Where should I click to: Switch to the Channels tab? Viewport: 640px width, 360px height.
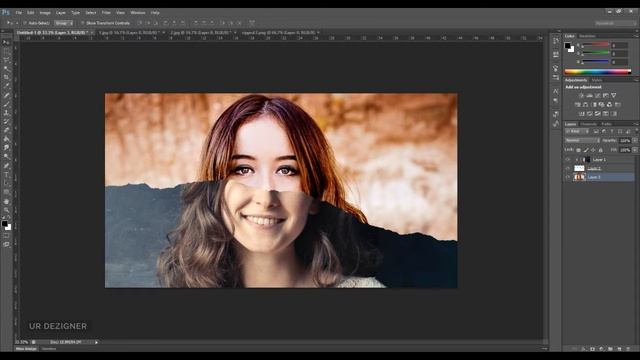coord(589,124)
